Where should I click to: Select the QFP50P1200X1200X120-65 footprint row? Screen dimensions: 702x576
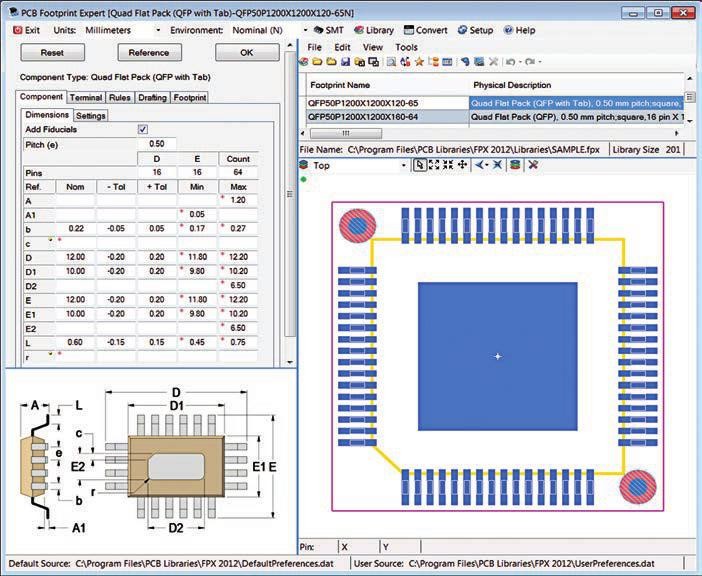(x=495, y=103)
